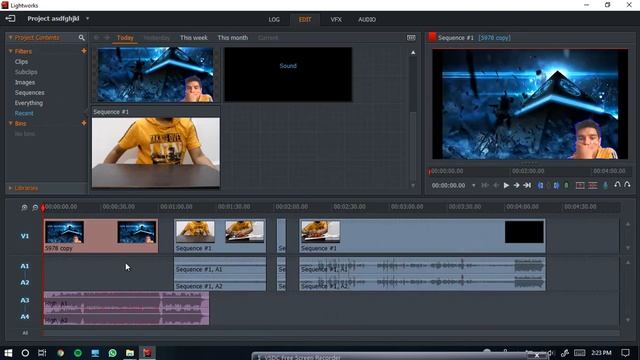The height and width of the screenshot is (360, 640).
Task: Jump to previous cut in viewer
Action: coord(485,185)
